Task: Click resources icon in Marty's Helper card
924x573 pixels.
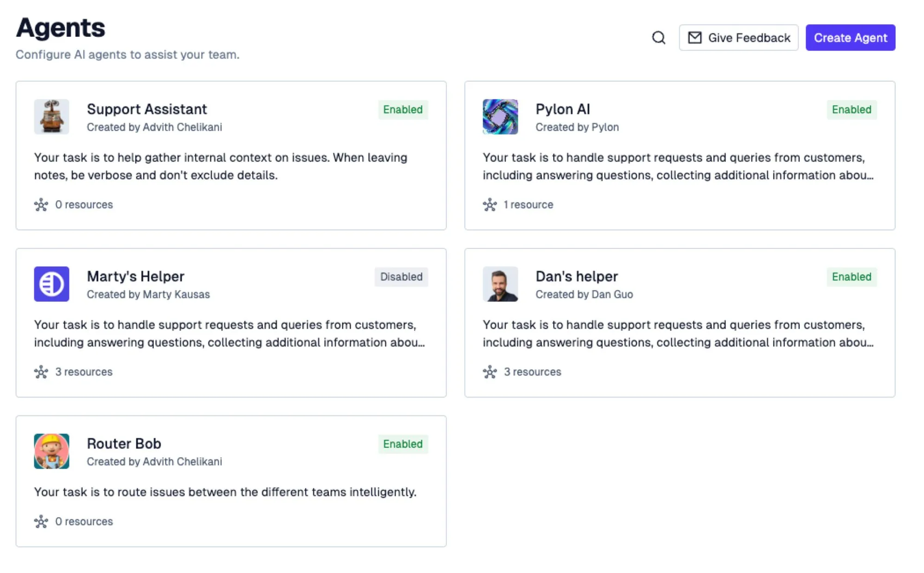Action: point(41,372)
